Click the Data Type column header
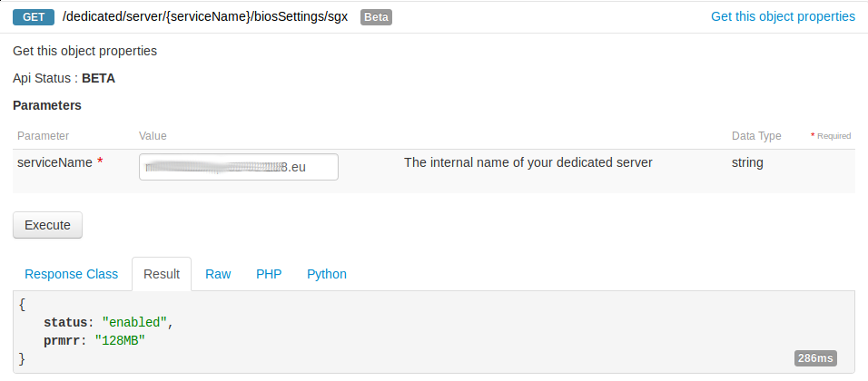Image resolution: width=868 pixels, height=381 pixels. pyautogui.click(x=756, y=136)
